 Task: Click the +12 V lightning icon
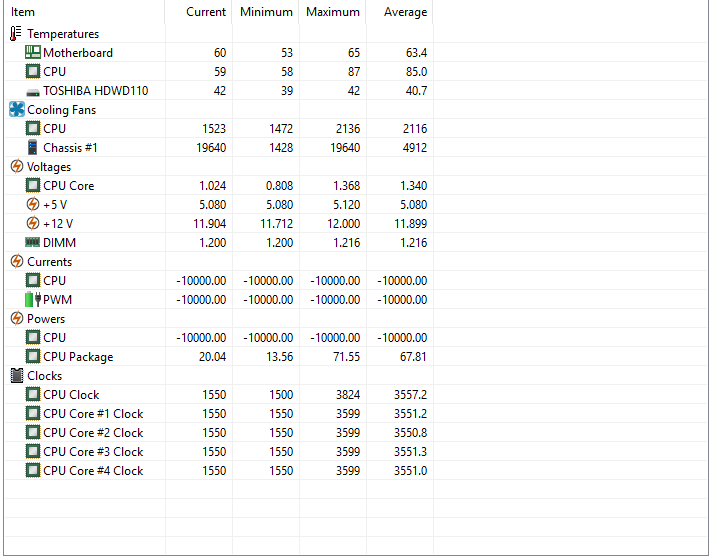pyautogui.click(x=33, y=224)
